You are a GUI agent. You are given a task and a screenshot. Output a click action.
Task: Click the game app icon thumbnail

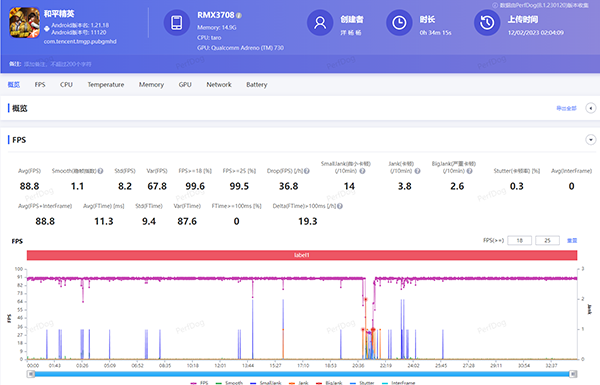coord(24,23)
